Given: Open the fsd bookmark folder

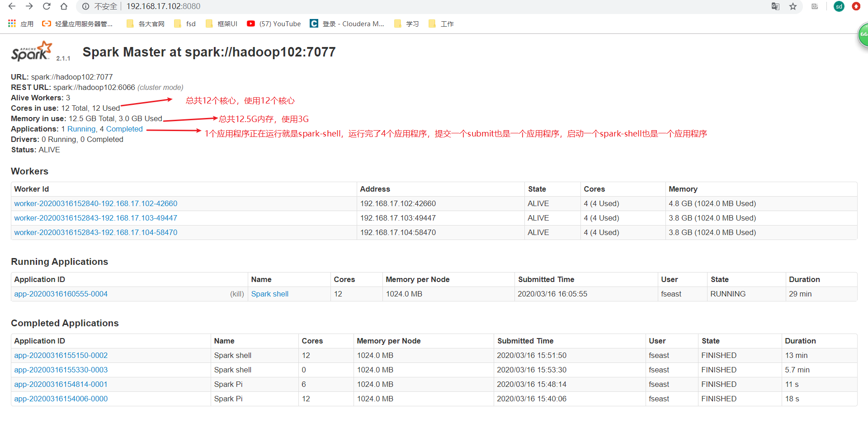Looking at the screenshot, I should (185, 24).
